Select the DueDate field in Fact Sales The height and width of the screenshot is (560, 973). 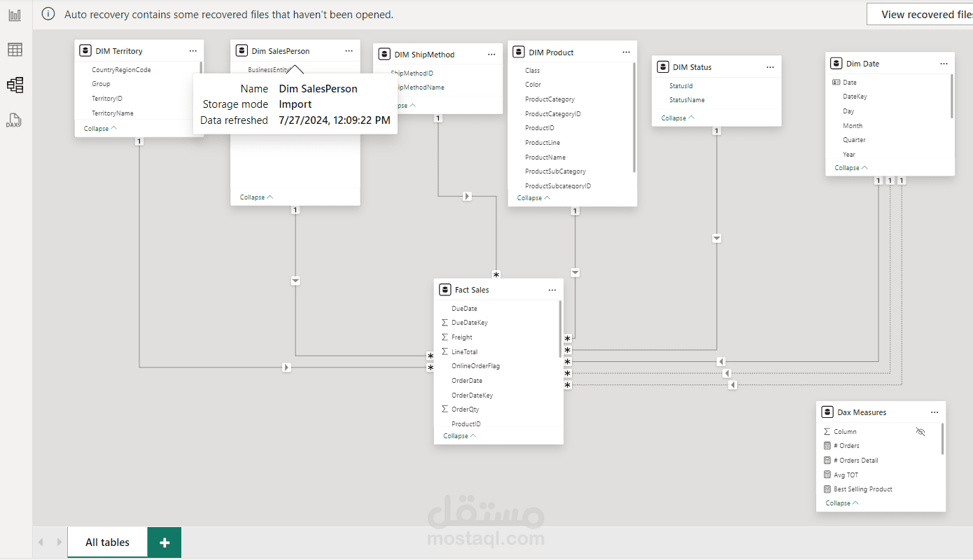[x=464, y=309]
